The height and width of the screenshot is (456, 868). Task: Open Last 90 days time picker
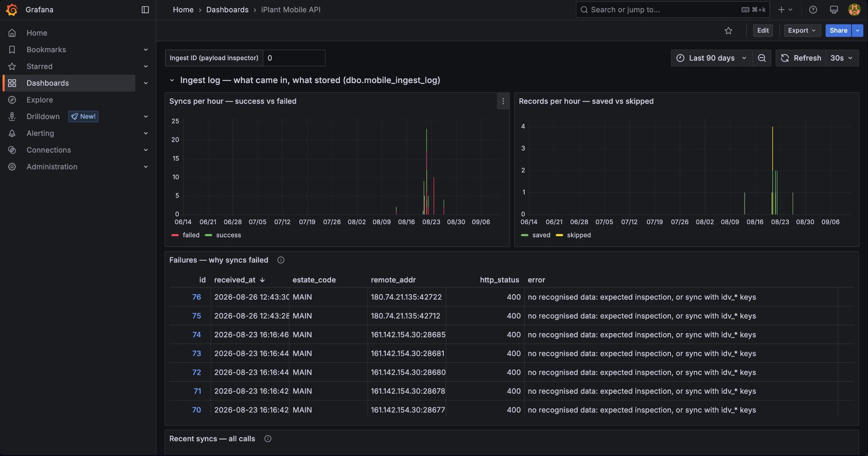point(712,58)
